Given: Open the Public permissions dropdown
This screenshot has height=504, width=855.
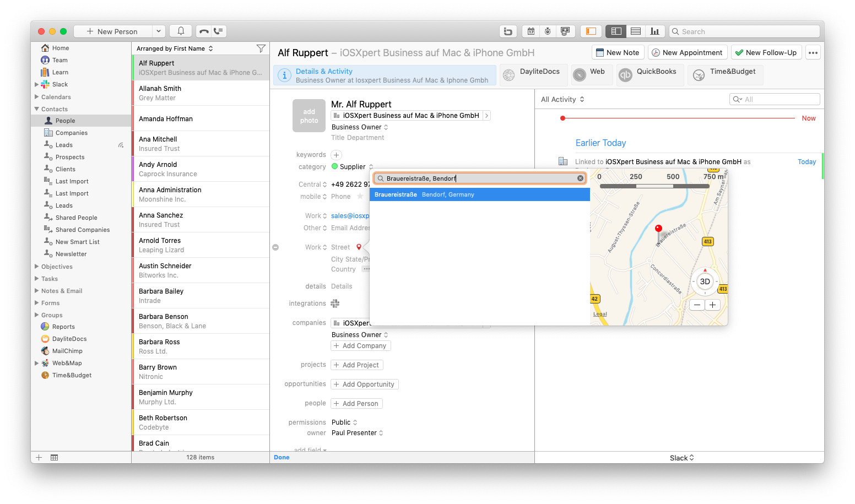Looking at the screenshot, I should (x=344, y=422).
